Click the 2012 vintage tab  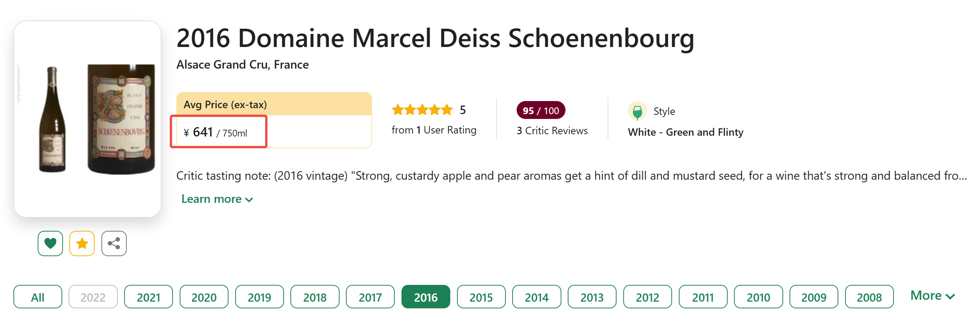pyautogui.click(x=647, y=297)
